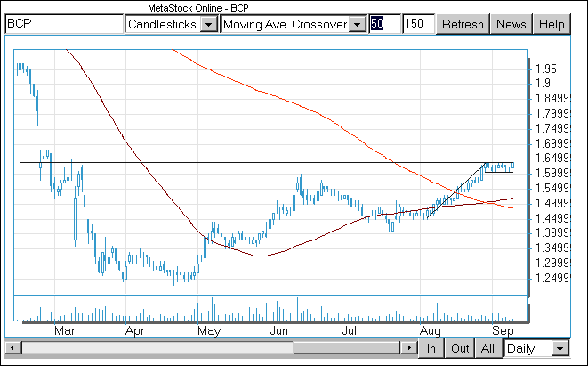Viewport: 588px width, 366px height.
Task: Click the scrollbar right arrow
Action: coord(409,347)
